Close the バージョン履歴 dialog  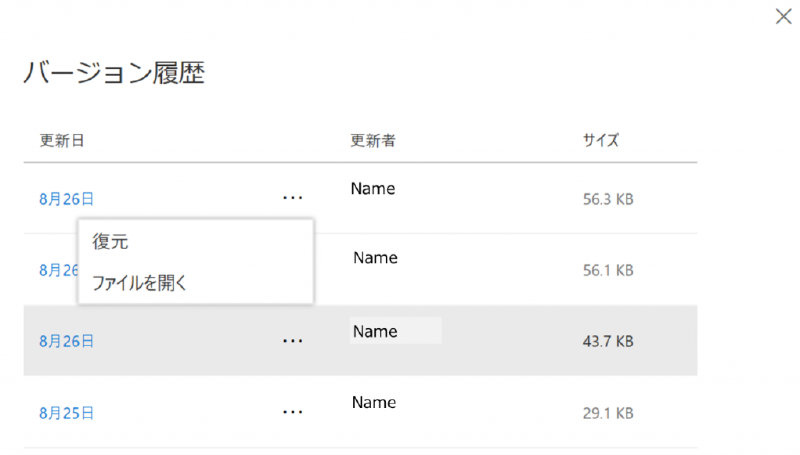tap(783, 17)
